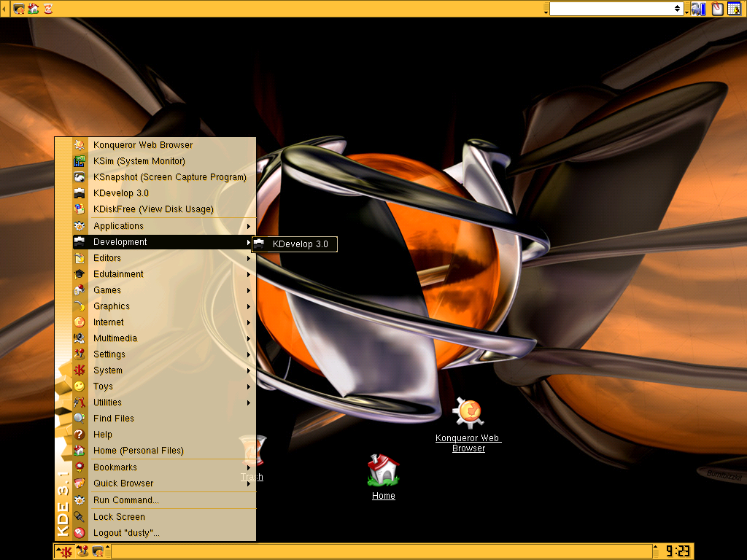Click the home folder icon in top panel
The width and height of the screenshot is (747, 560).
[x=34, y=8]
